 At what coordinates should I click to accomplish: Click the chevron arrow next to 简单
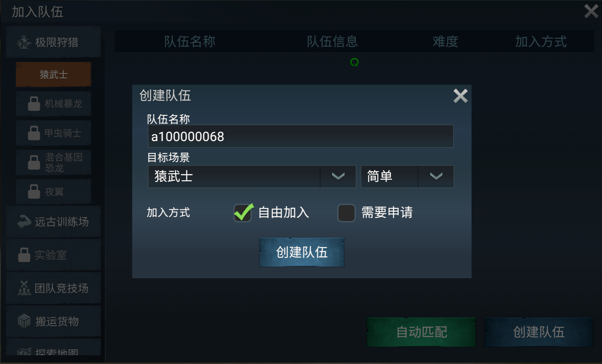coord(436,176)
